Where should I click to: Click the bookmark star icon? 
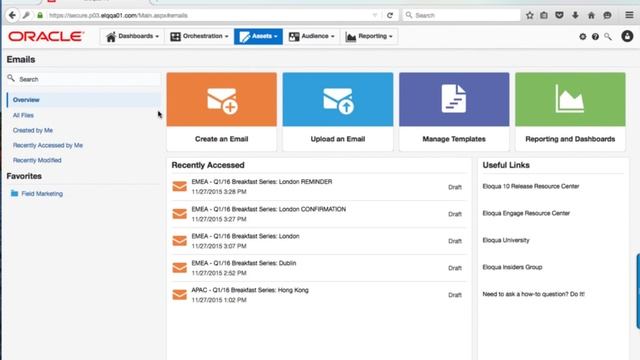click(x=529, y=15)
